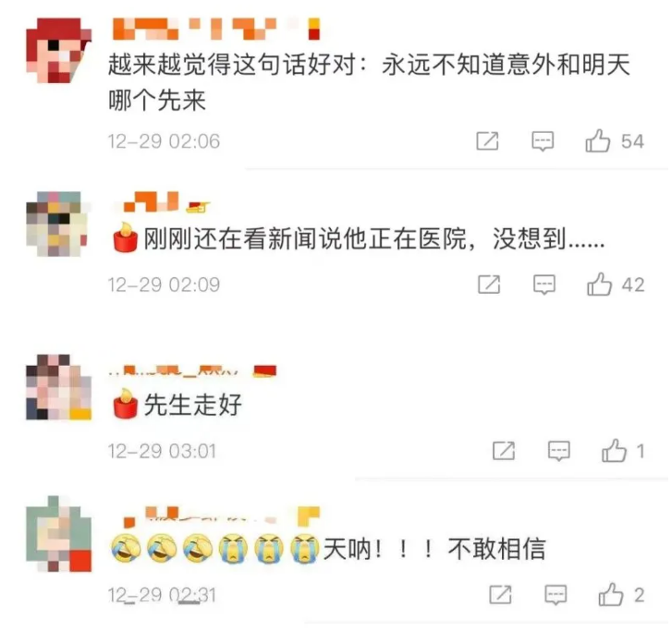Like the 先生走好 comment

click(x=614, y=451)
